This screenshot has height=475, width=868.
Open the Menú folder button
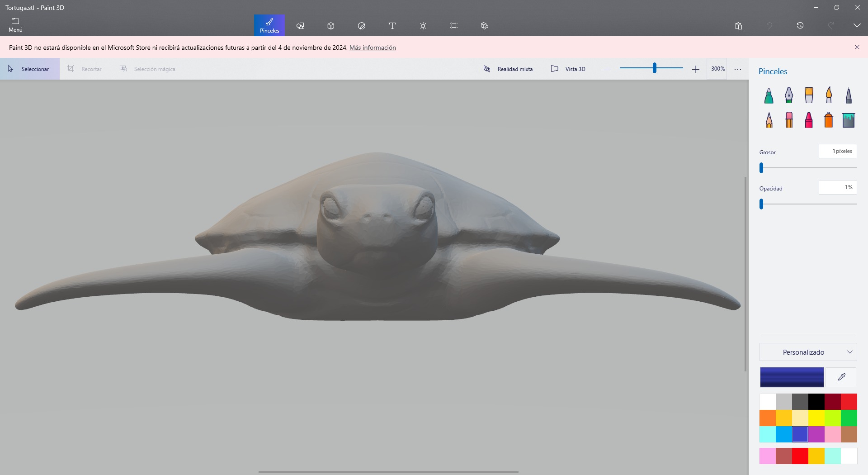pyautogui.click(x=15, y=25)
